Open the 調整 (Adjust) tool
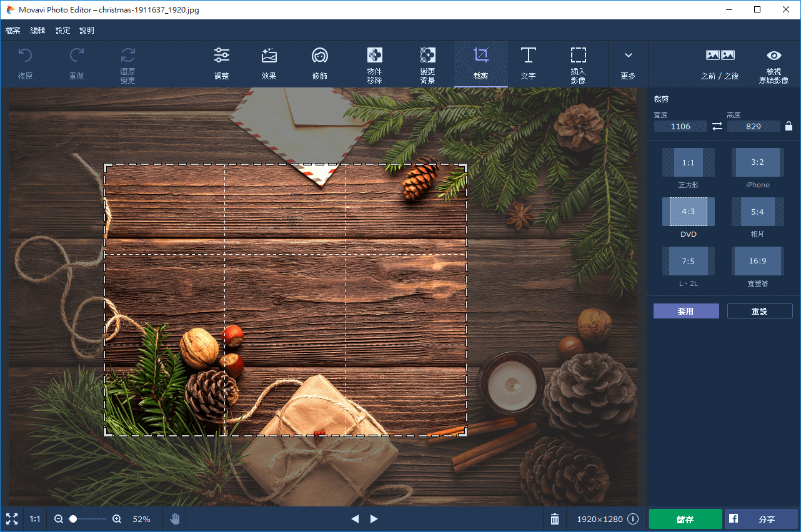This screenshot has height=532, width=801. click(221, 64)
